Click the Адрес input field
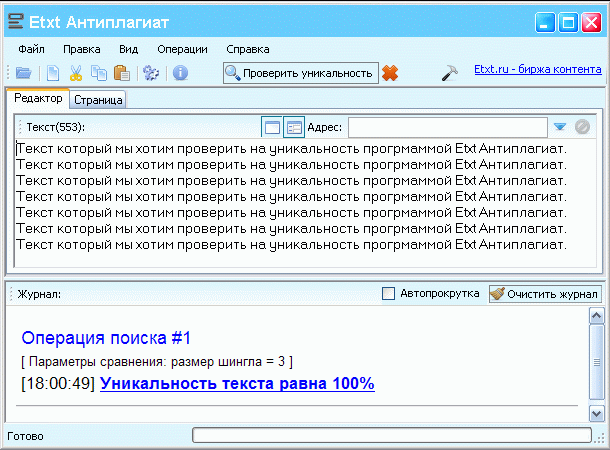 click(x=448, y=127)
